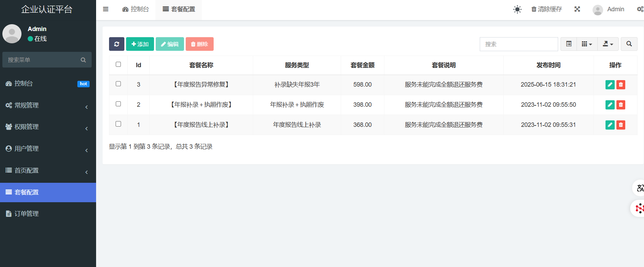Click cell 【年报补录＋执照作废】
Viewport: 644px width, 267px height.
point(201,105)
